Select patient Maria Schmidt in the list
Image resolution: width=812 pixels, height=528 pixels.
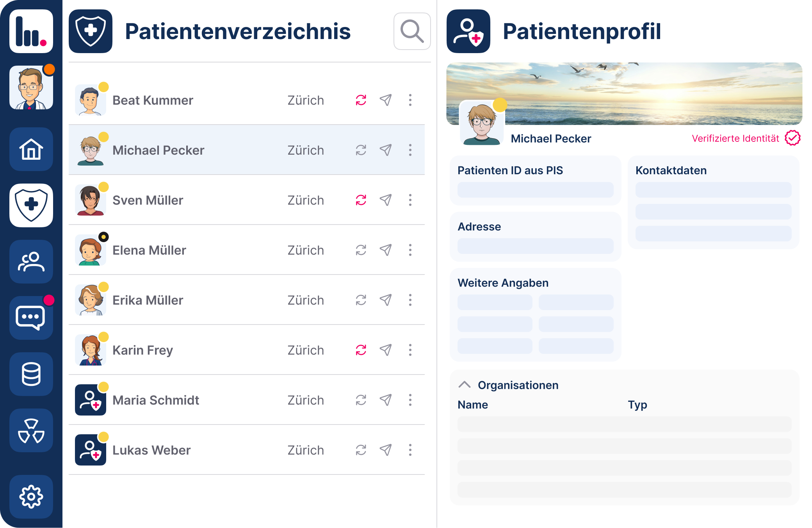[156, 400]
